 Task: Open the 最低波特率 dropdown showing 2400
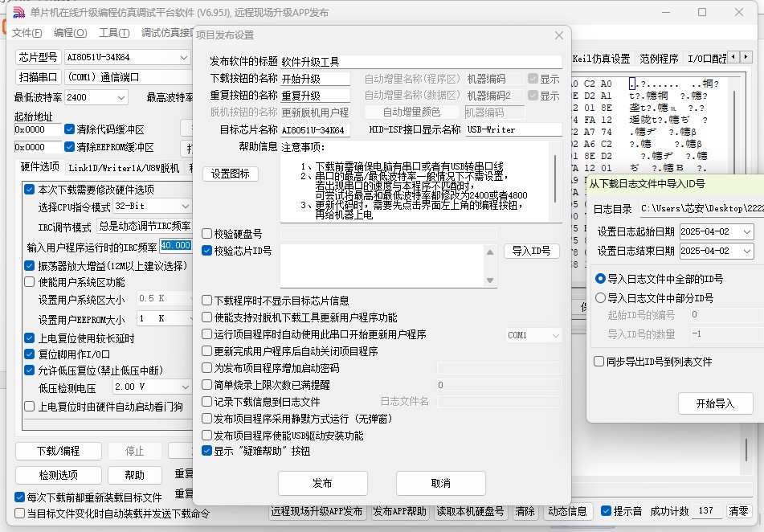121,97
